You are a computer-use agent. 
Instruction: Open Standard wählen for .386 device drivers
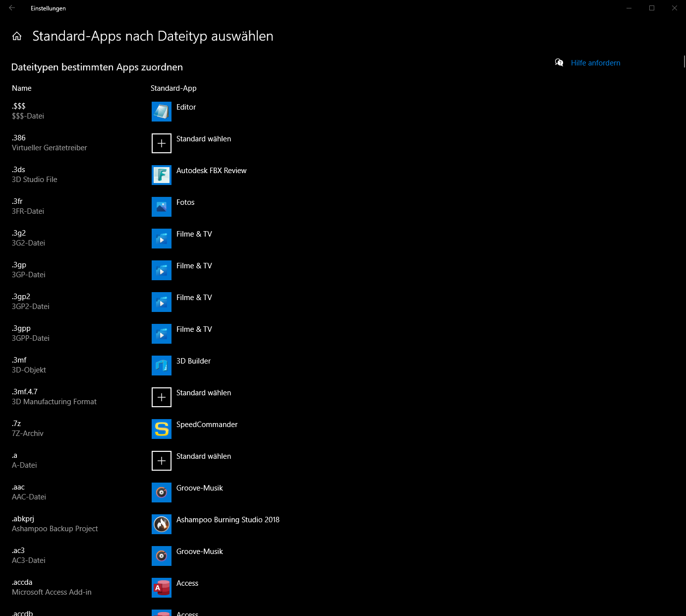[x=161, y=143]
